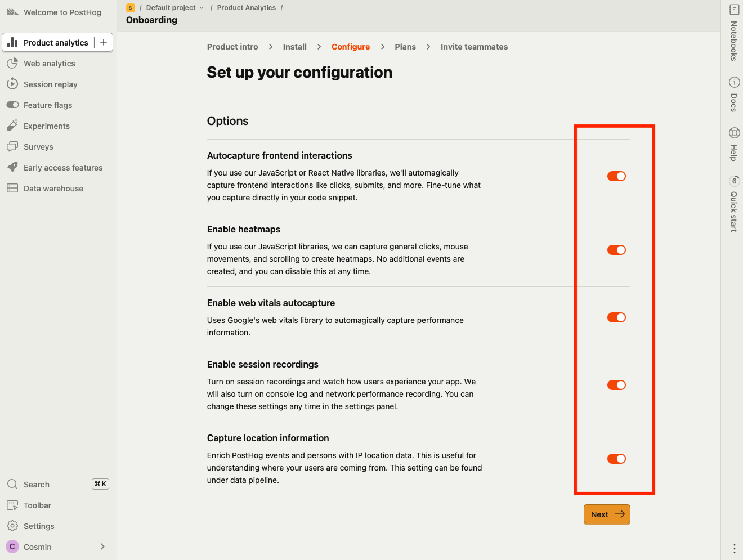Click the Cosmin avatar icon
Screen dimensions: 743x560
click(12, 546)
